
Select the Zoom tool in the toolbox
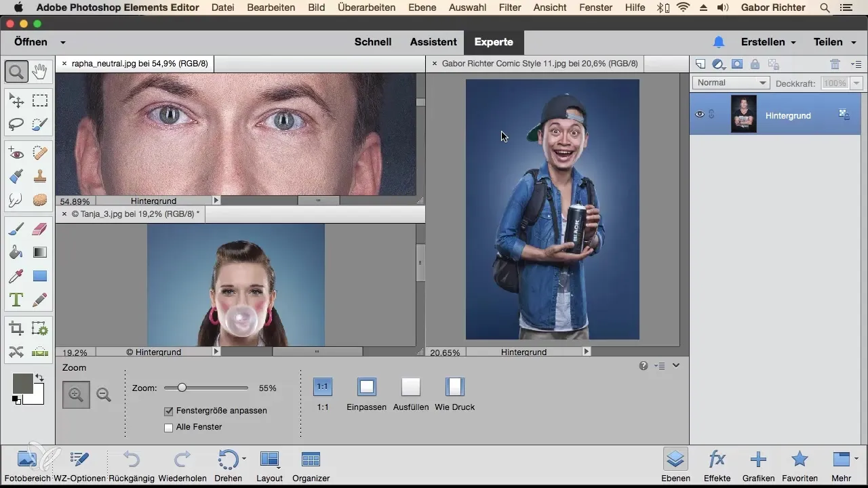coord(16,71)
